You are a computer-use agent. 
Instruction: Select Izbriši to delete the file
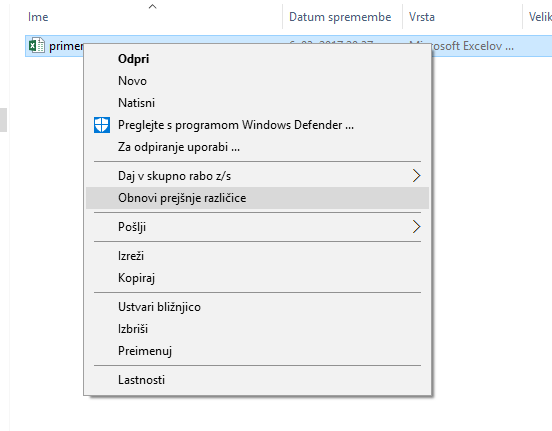point(133,329)
